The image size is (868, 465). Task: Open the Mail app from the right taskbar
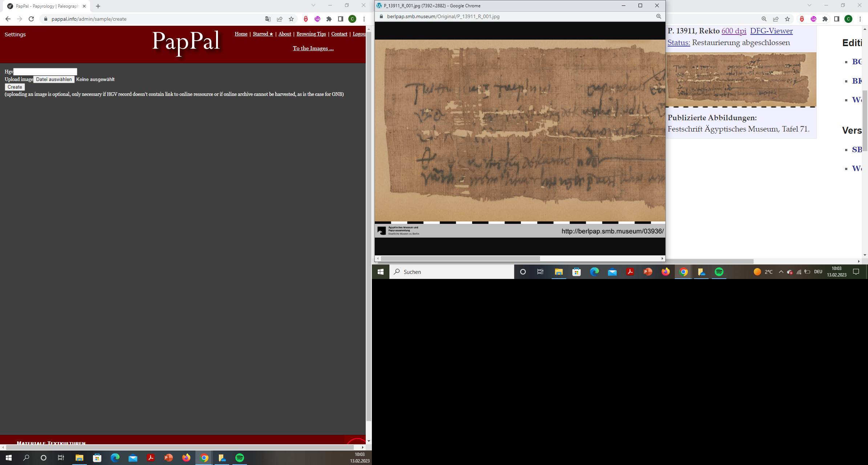(x=612, y=272)
